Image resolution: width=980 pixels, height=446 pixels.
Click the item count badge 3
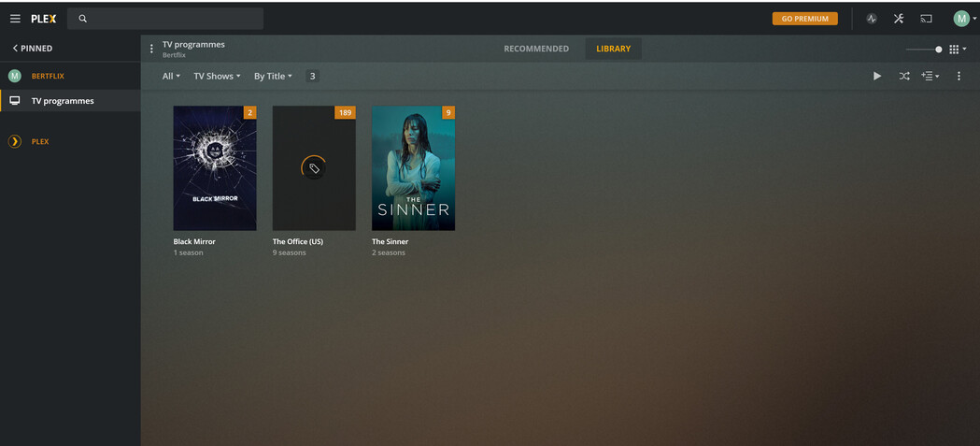point(313,77)
